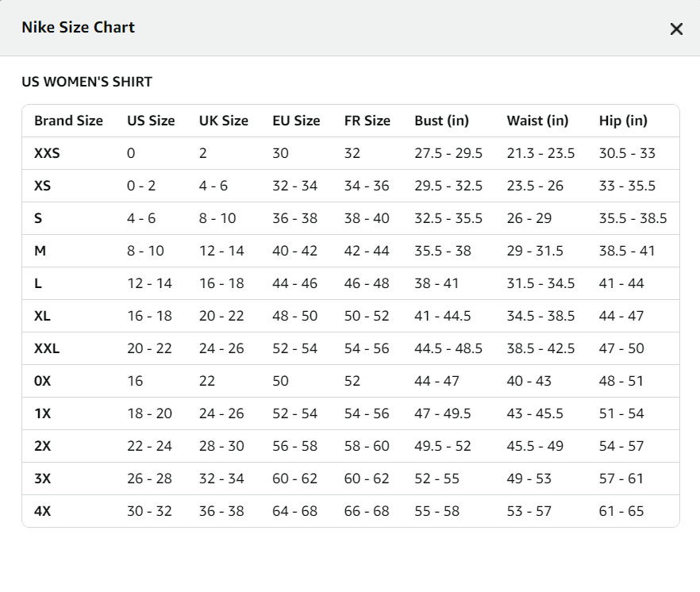Select the Brand Size column header

click(x=68, y=121)
